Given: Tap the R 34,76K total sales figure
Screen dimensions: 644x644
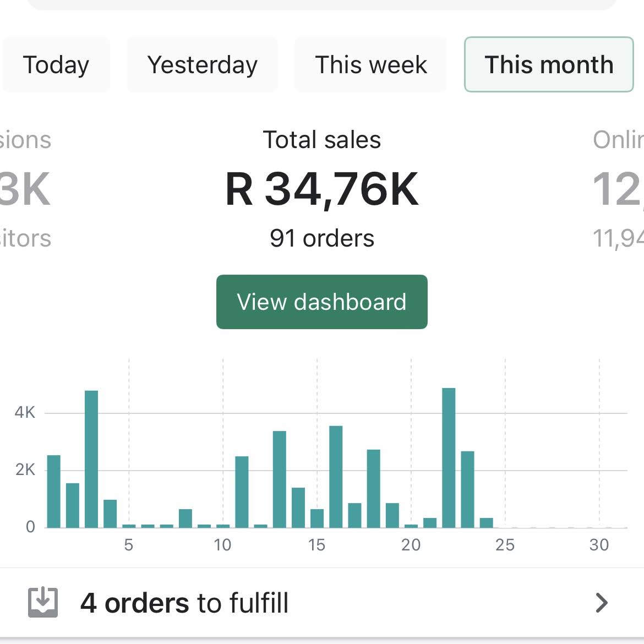Looking at the screenshot, I should (321, 189).
